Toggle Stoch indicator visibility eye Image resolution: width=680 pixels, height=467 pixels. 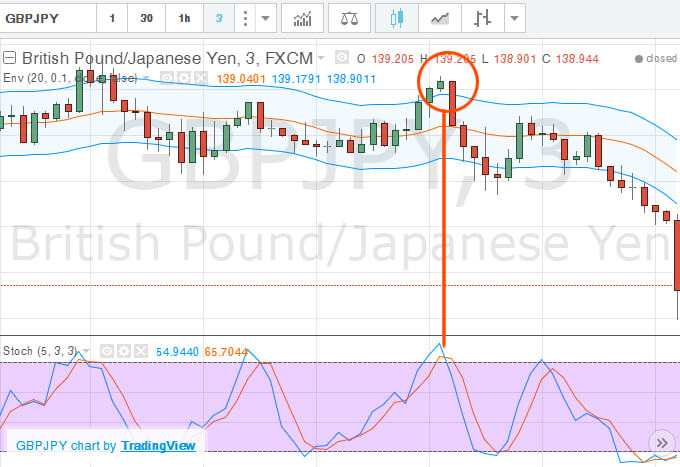point(107,351)
